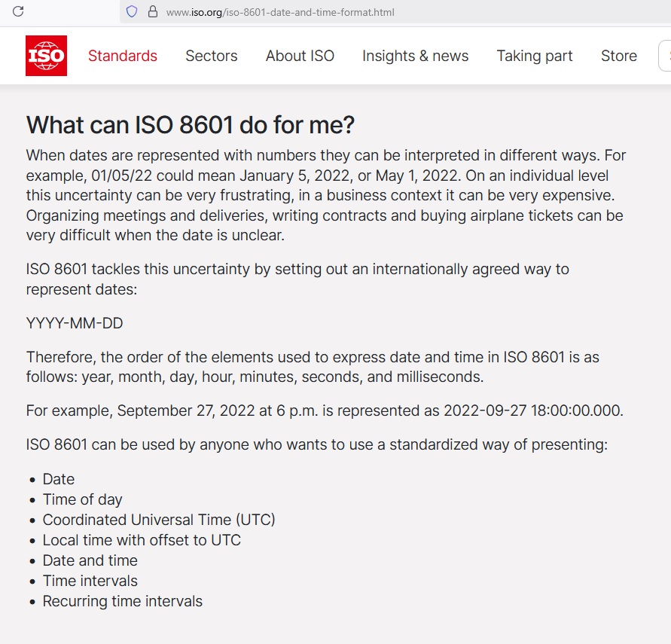Click the partially visible search box
This screenshot has width=671, height=644.
[x=665, y=56]
